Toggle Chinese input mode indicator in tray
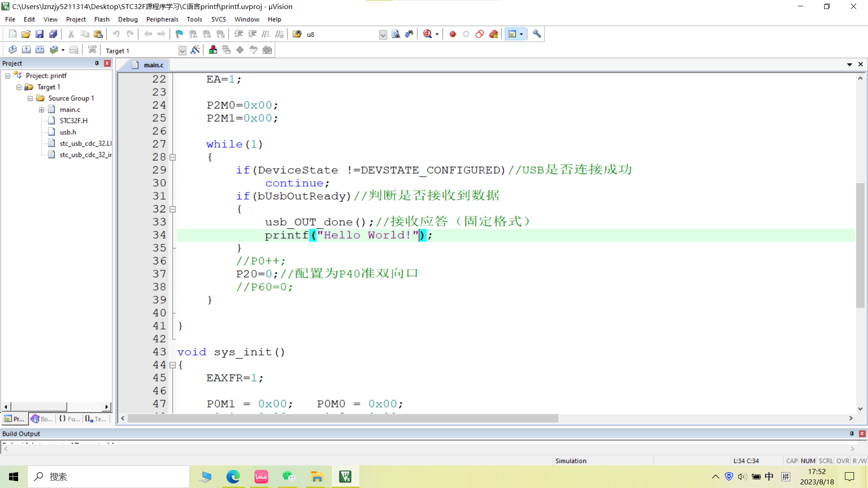868x488 pixels. point(769,476)
